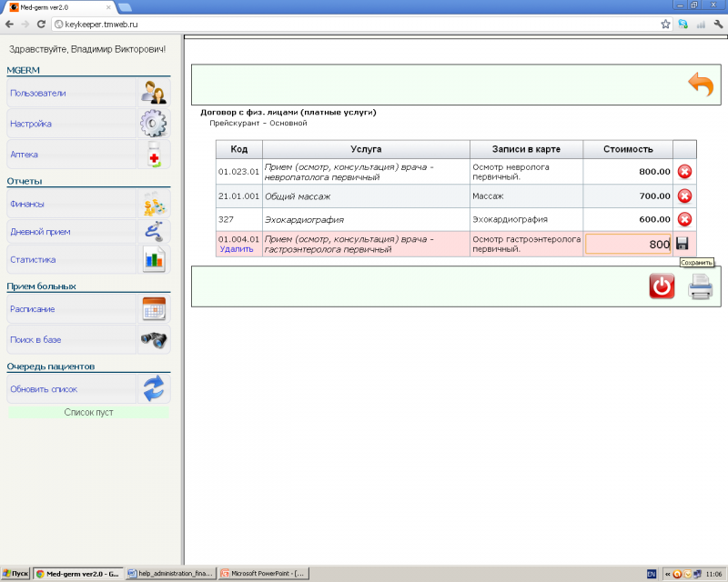Open the Аптека pharmacy section

[71, 155]
